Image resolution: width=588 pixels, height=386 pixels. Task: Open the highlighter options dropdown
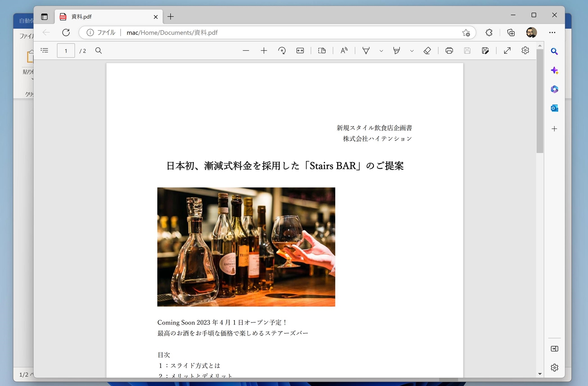point(412,50)
